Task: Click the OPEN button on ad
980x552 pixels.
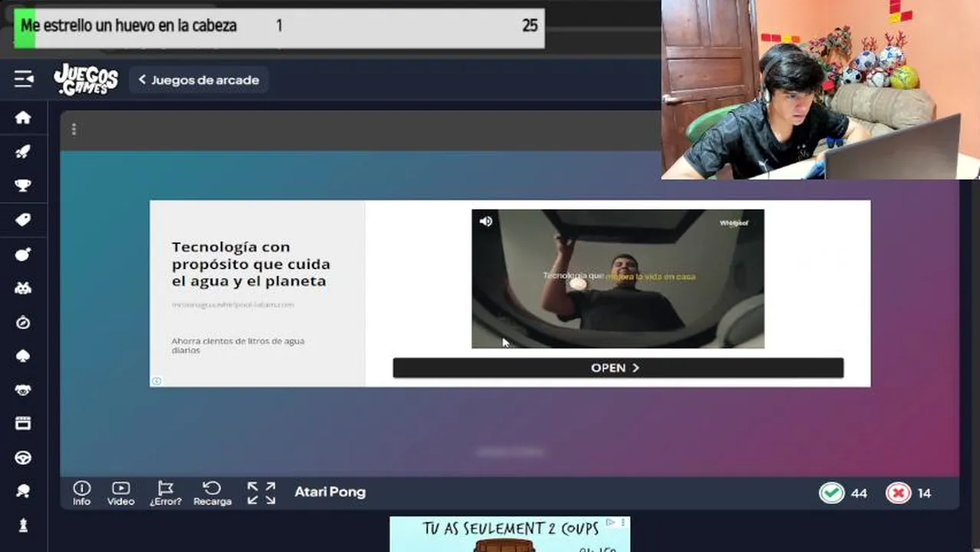Action: (618, 368)
